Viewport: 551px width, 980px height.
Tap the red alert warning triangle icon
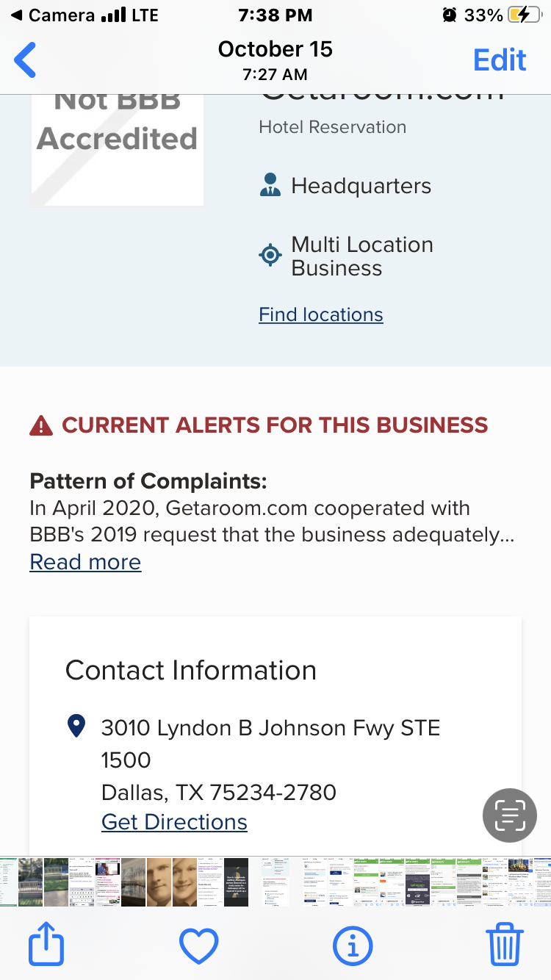41,425
